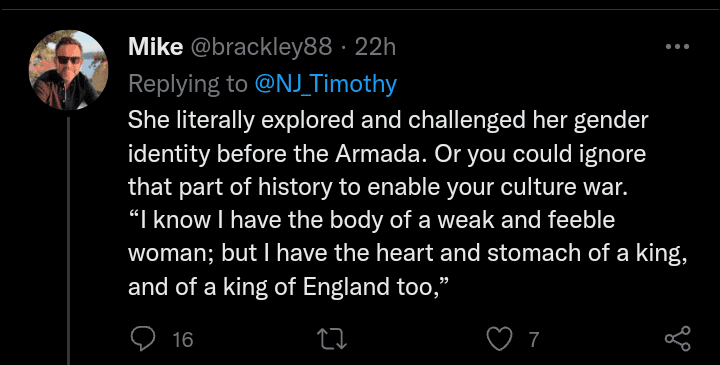
Task: Open Mike's circular profile photo
Action: click(x=68, y=70)
